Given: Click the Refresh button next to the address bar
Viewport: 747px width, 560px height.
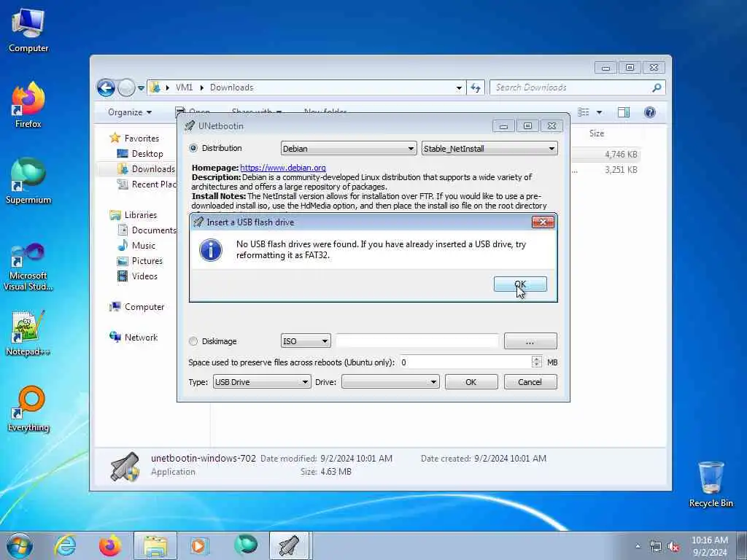Looking at the screenshot, I should click(476, 87).
